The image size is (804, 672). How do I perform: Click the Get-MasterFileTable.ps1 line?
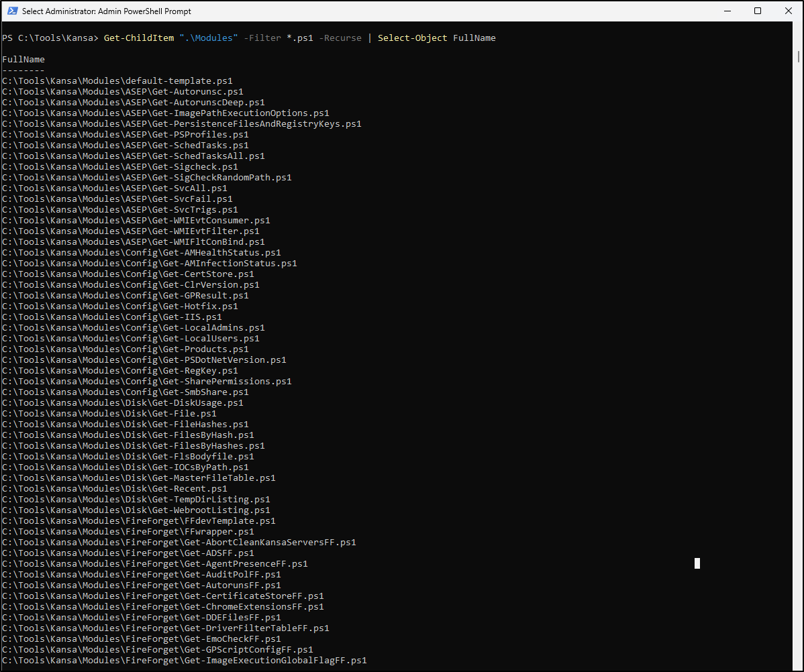139,478
